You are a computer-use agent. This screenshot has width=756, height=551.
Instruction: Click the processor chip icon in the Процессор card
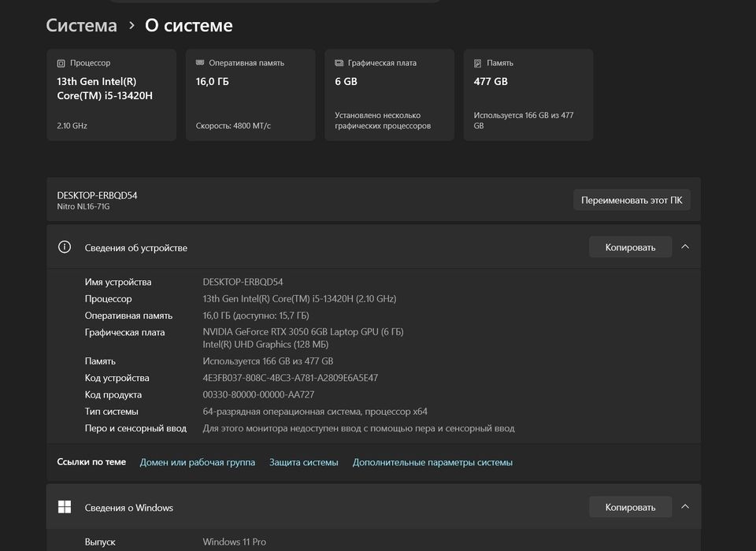(61, 63)
